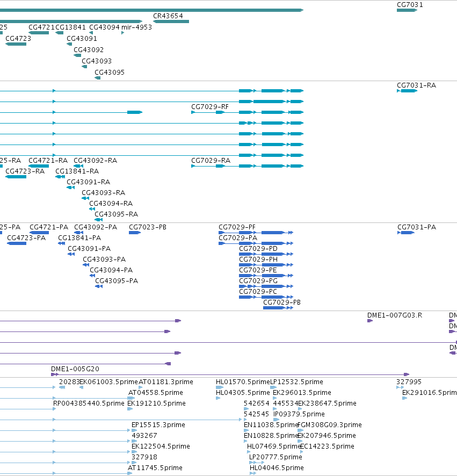The image size is (457, 476).
Task: Click the CG43093-RA transcript label
Action: click(x=103, y=193)
